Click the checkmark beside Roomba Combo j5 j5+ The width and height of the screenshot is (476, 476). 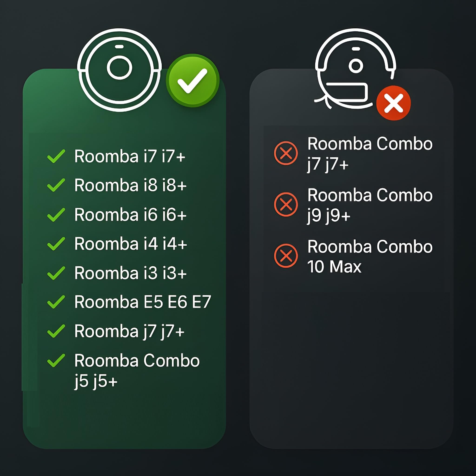[x=56, y=360]
